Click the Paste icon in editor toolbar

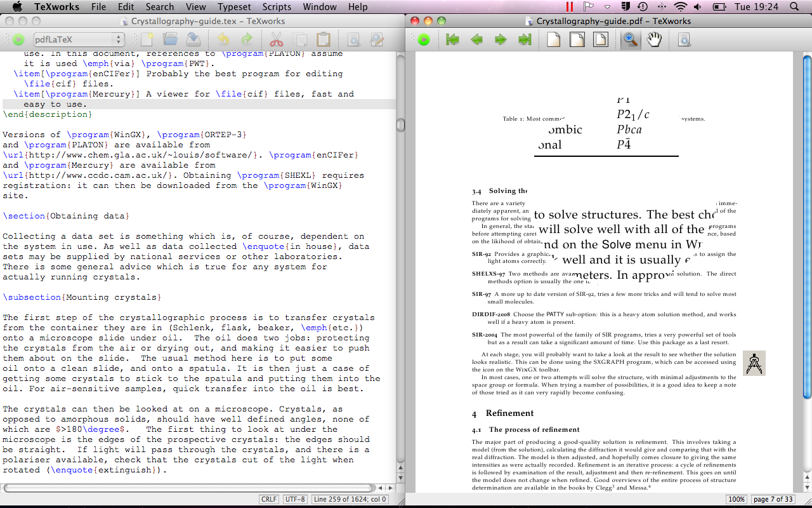coord(324,39)
